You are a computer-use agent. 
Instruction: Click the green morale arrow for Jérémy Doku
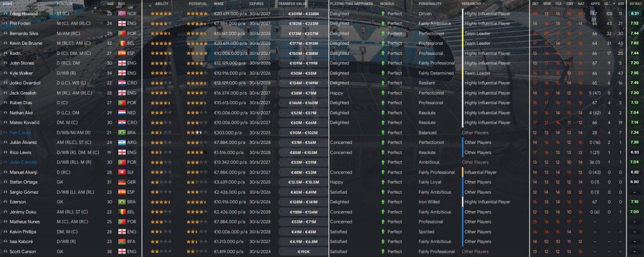(x=383, y=212)
